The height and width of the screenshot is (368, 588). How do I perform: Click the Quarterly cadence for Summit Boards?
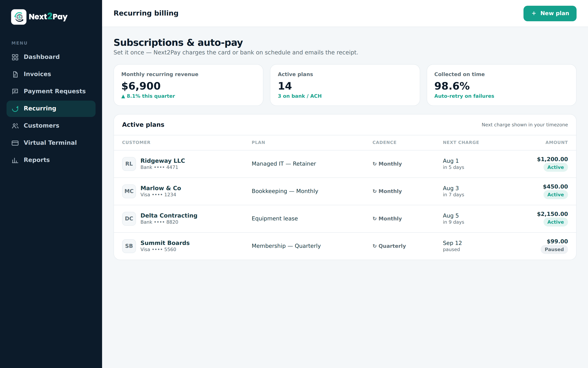pyautogui.click(x=389, y=246)
